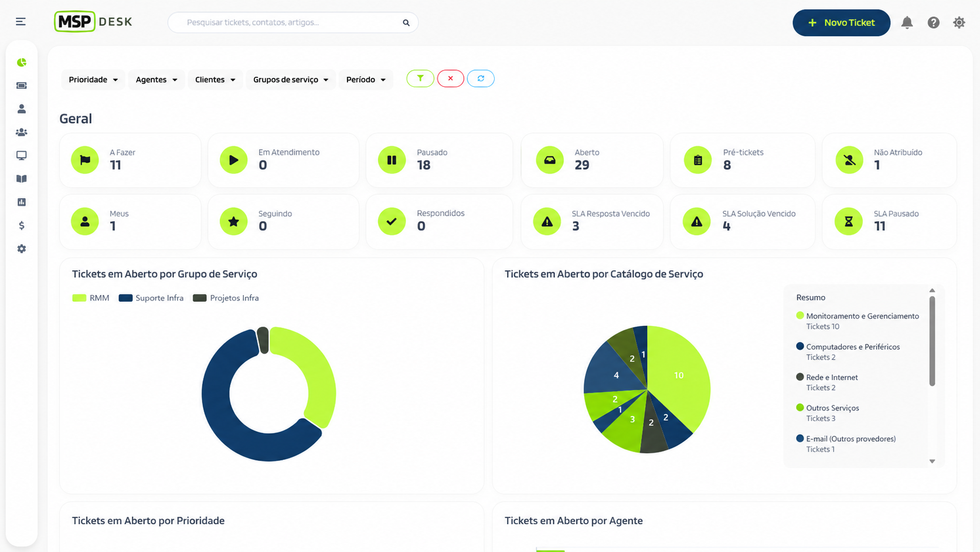This screenshot has height=552, width=980.
Task: Open the hamburger menu icon
Action: 21,22
